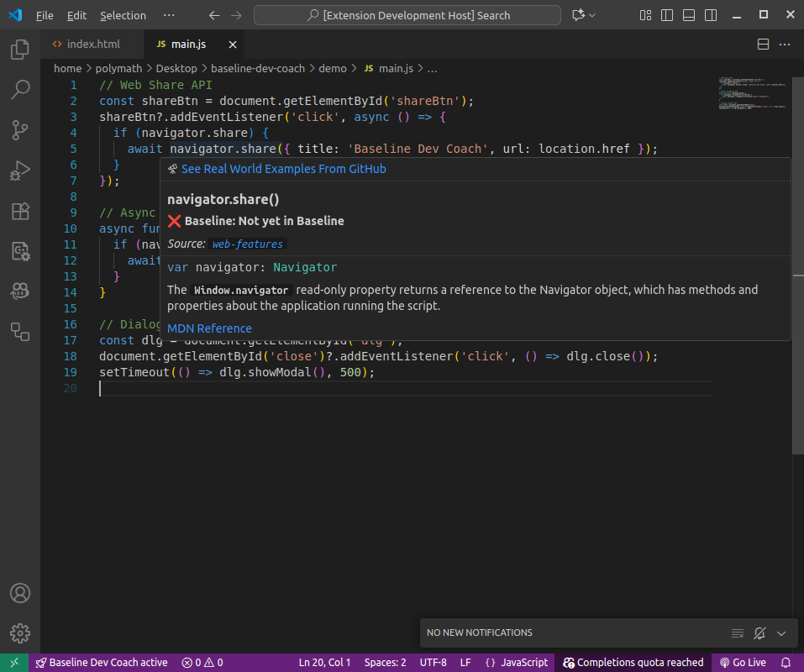The image size is (804, 672).
Task: Collapse the notifications panel with chevron
Action: (x=781, y=633)
